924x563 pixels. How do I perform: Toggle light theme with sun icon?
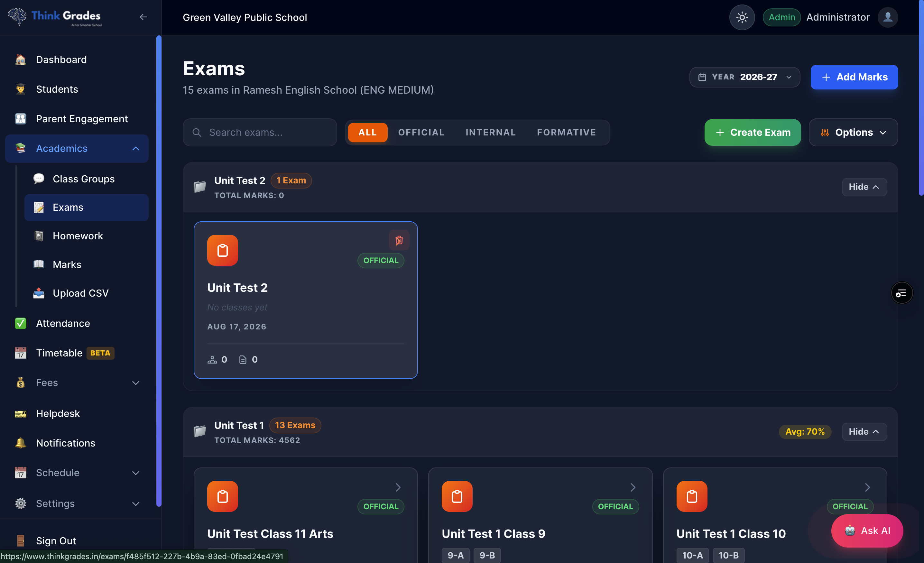[742, 17]
